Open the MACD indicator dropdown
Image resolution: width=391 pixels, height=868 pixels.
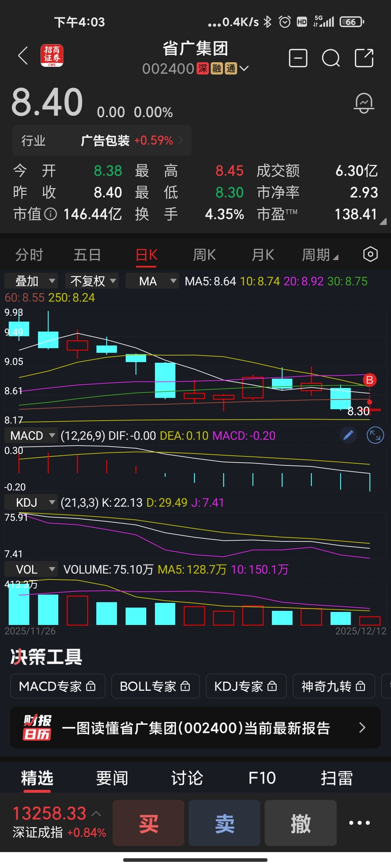(31, 435)
